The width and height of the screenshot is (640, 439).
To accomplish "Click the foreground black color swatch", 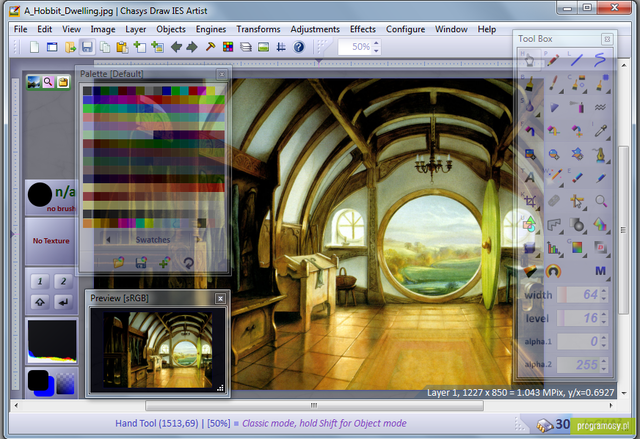I will click(38, 380).
